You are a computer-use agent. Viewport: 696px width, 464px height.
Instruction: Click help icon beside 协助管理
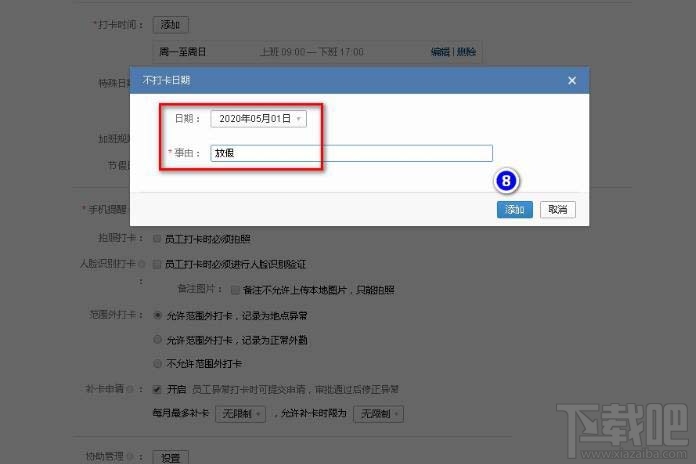point(130,456)
